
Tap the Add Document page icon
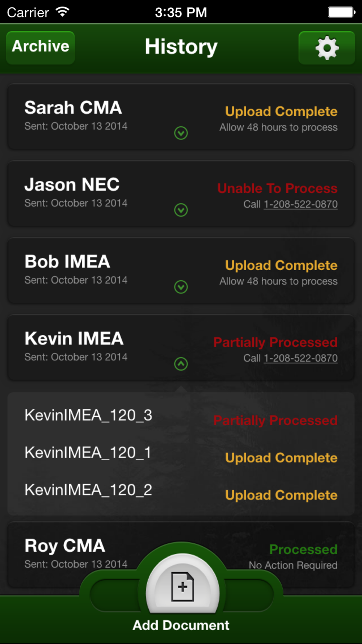(x=182, y=586)
